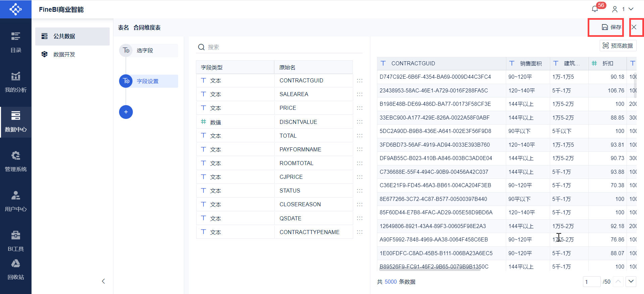Viewport: 644px width, 294px height.
Task: Click the 销售面积 preview column header
Action: (528, 63)
